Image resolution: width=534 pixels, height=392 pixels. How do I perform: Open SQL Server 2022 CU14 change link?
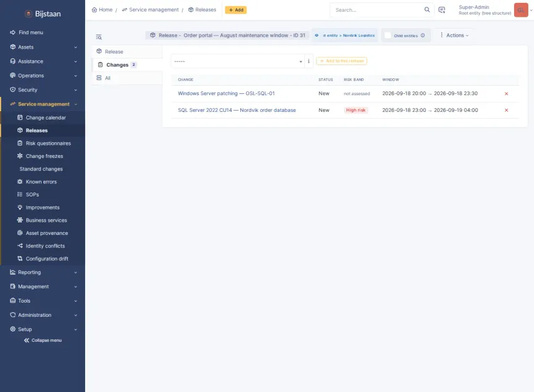tap(237, 110)
